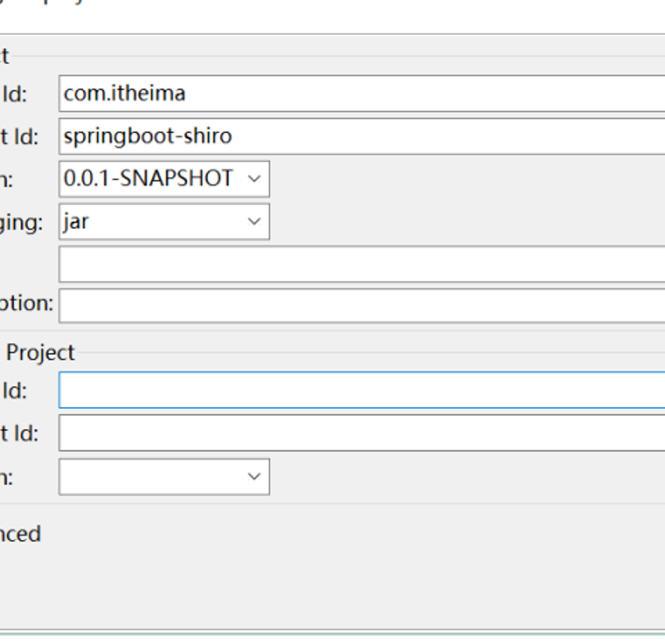Click the Artifact Id label beside springboot-shiro
Screen dimensions: 665x644
[19, 137]
